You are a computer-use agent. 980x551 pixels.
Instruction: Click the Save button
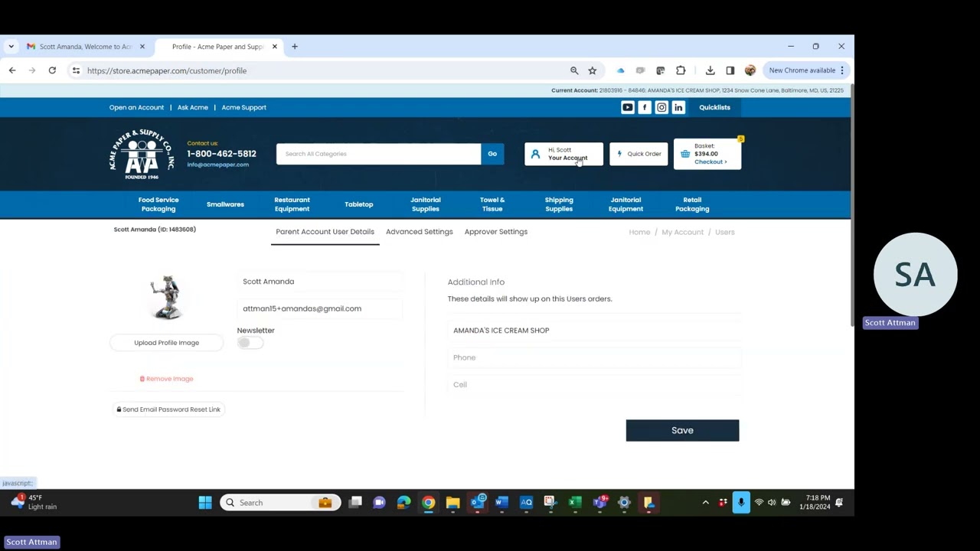pos(682,430)
